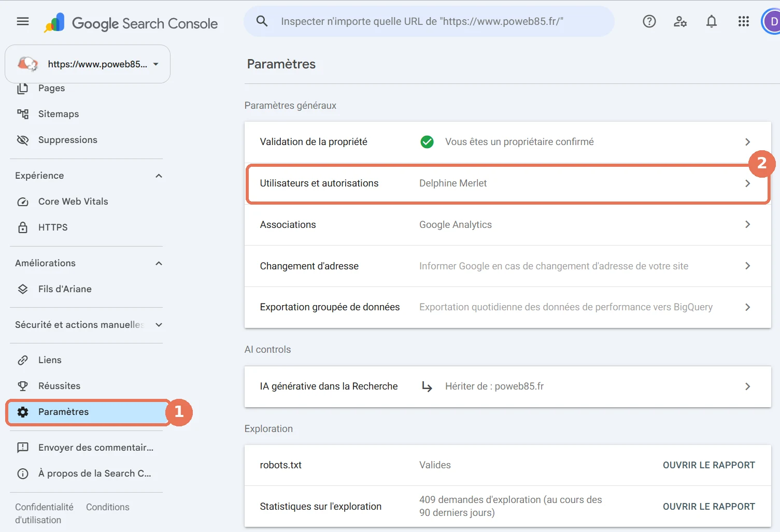Click the search magnifier icon
Image resolution: width=780 pixels, height=532 pixels.
point(262,21)
